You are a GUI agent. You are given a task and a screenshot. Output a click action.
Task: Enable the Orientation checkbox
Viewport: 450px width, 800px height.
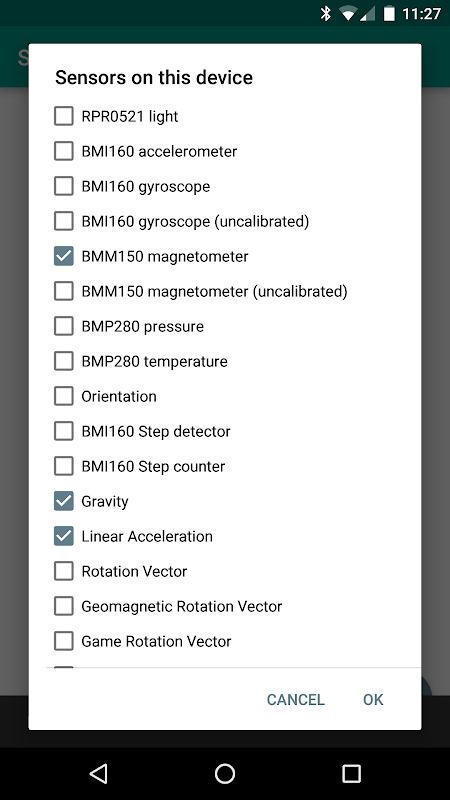tap(64, 396)
